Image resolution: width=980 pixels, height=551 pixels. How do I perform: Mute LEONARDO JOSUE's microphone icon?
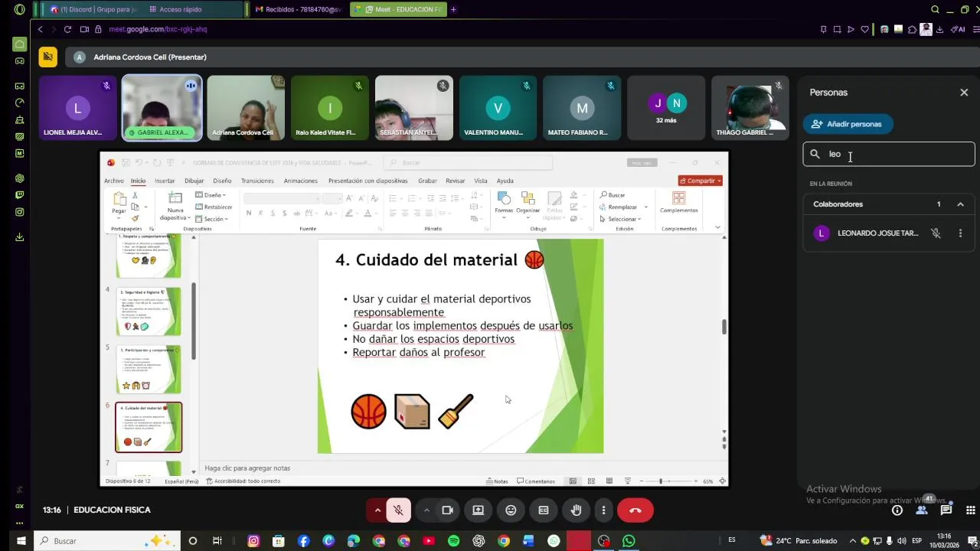[936, 233]
